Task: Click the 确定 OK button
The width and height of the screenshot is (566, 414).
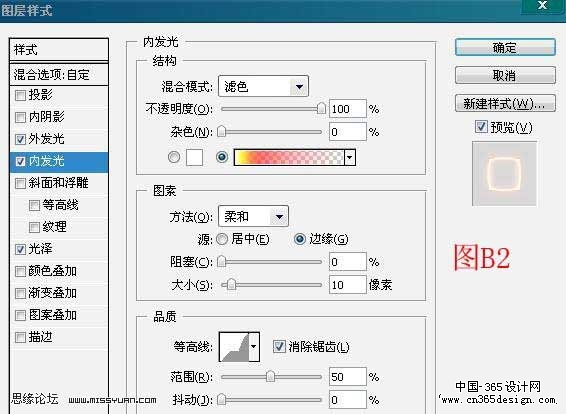Action: [505, 47]
